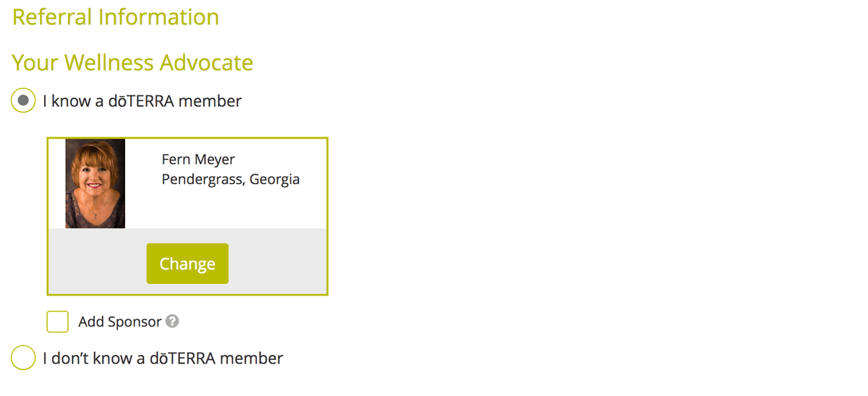The width and height of the screenshot is (868, 396).
Task: Click the 'Add Sponsor' label text
Action: pyautogui.click(x=120, y=322)
